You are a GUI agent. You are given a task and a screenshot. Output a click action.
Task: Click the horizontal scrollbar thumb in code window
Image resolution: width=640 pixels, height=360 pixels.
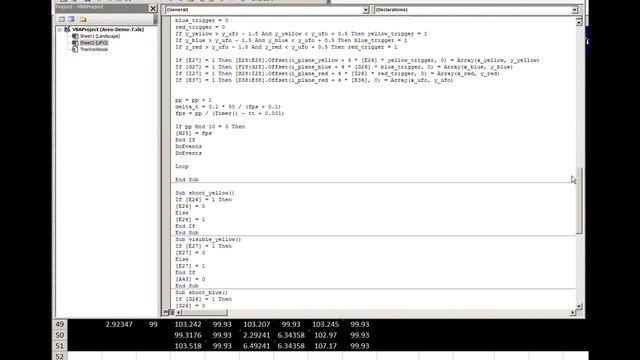pos(204,313)
